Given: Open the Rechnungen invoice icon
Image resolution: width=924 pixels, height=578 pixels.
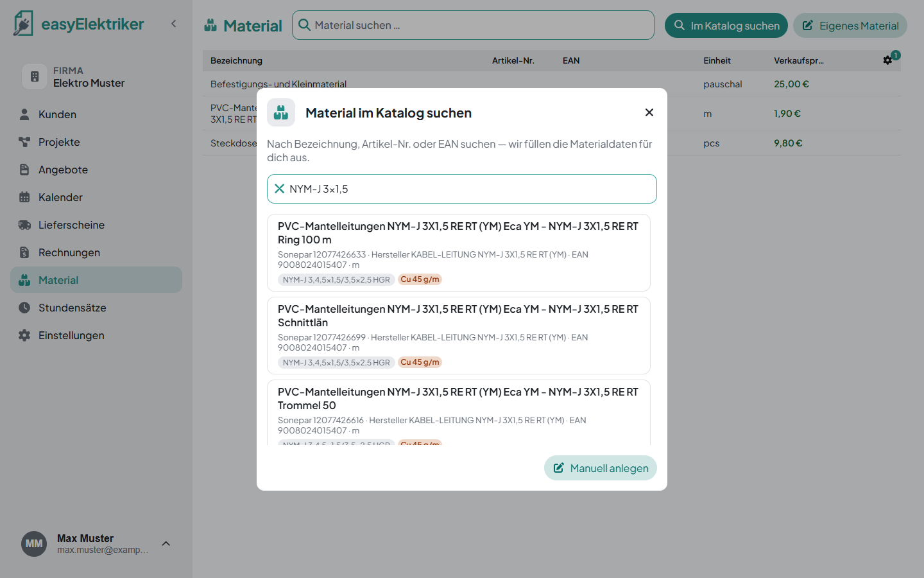Looking at the screenshot, I should click(24, 252).
